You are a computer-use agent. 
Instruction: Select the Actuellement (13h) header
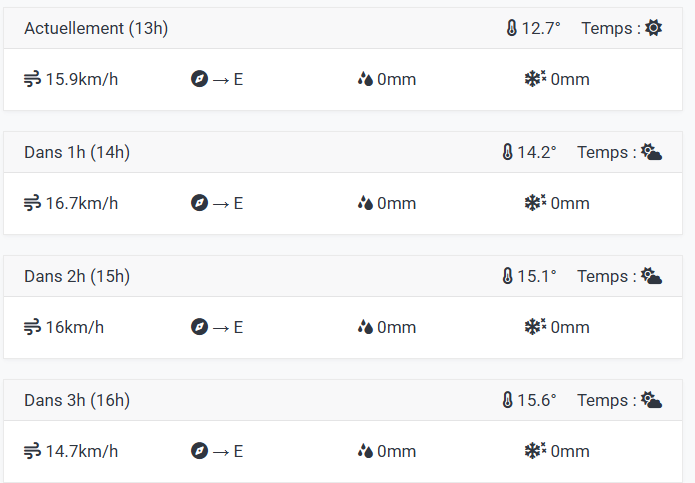point(96,28)
